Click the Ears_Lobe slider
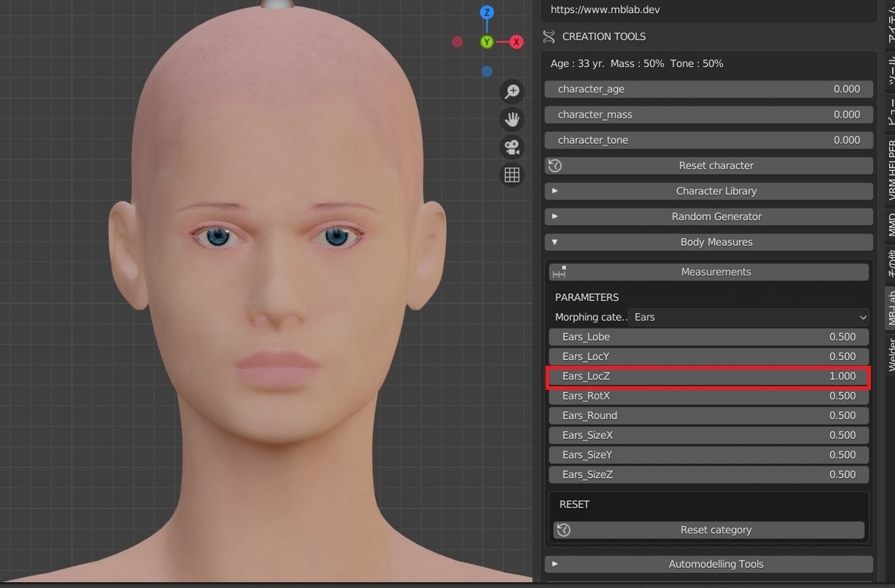The image size is (895, 588). 709,337
